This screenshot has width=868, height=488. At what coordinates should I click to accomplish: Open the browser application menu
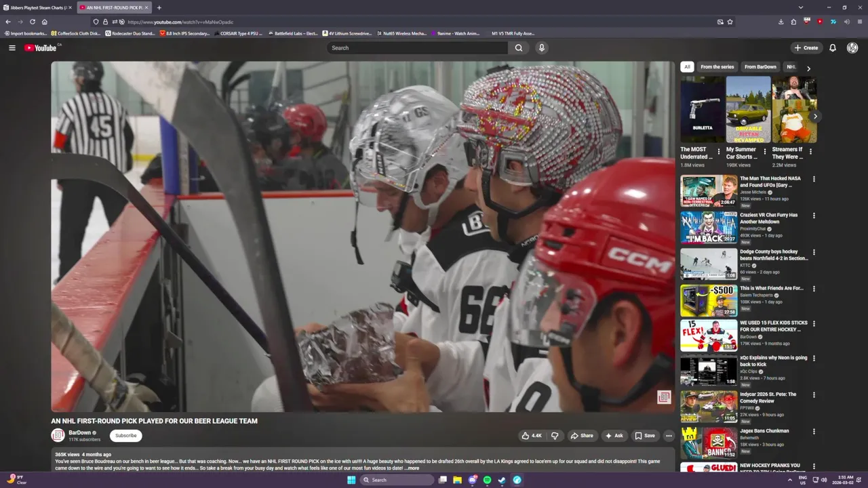pos(860,22)
